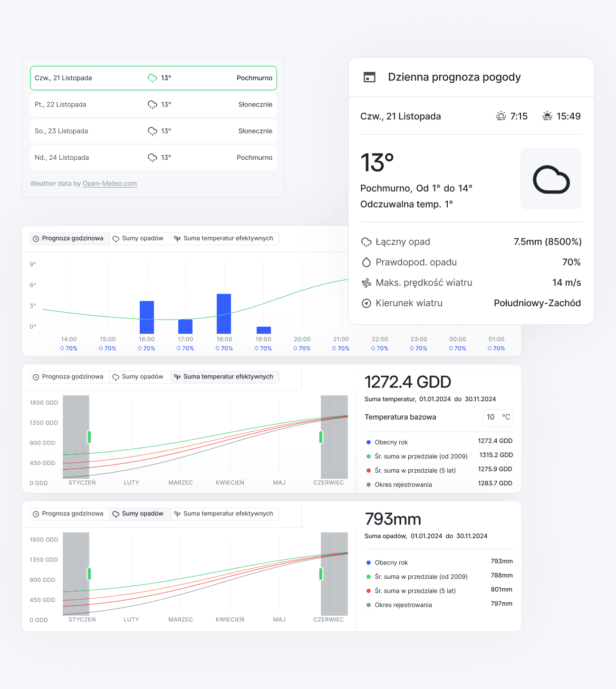Open the Open-Meteo.com link

pyautogui.click(x=109, y=184)
